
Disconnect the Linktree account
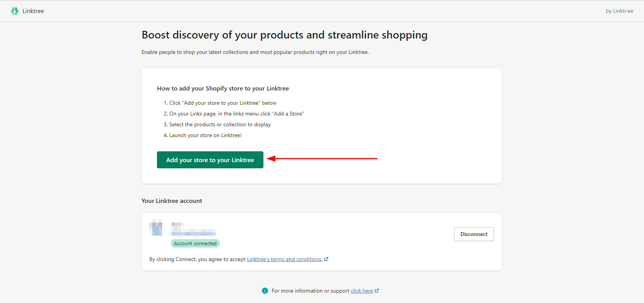tap(474, 234)
